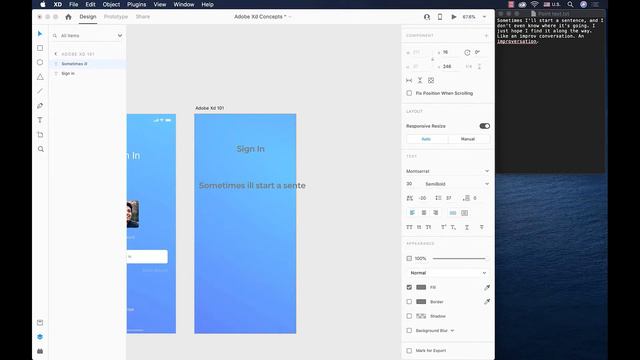Align text left
Image resolution: width=640 pixels, height=360 pixels.
[x=412, y=213]
